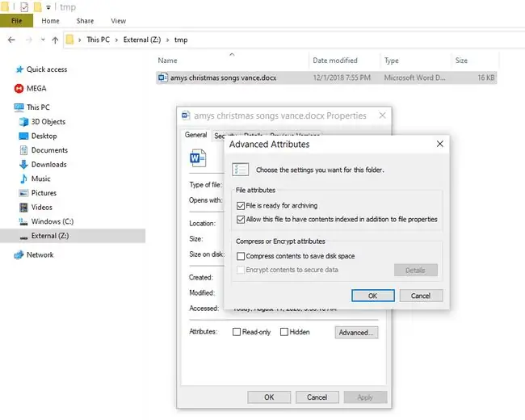The image size is (525, 420).
Task: Click the Downloads arrow icon
Action: [23, 165]
